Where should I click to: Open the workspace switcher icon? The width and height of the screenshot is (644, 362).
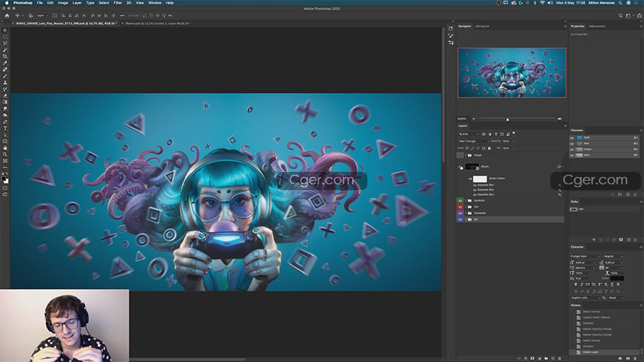[629, 15]
